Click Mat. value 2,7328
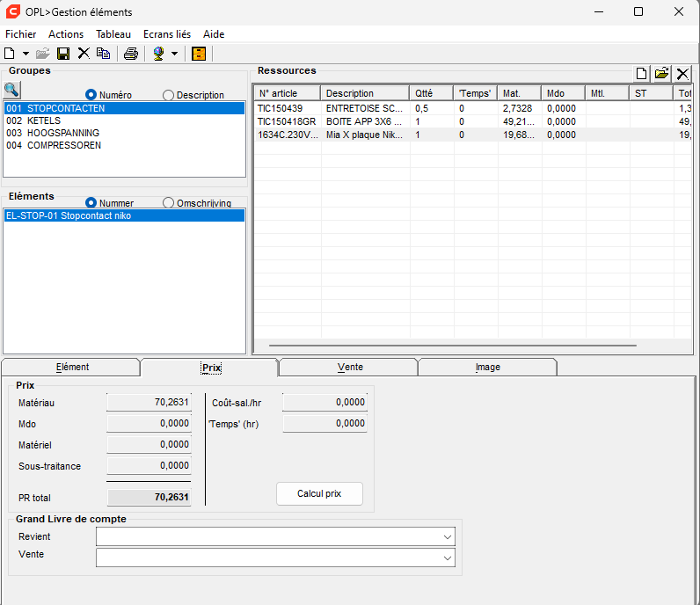 tap(517, 108)
